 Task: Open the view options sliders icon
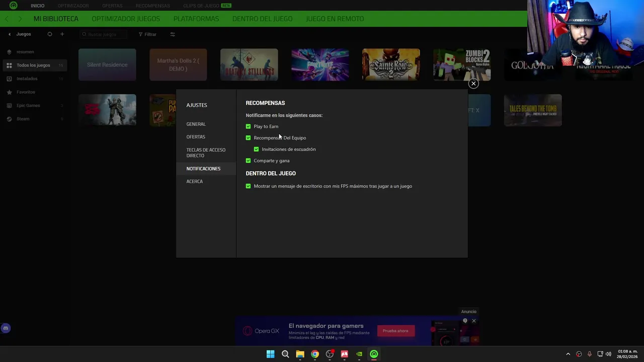pos(173,34)
